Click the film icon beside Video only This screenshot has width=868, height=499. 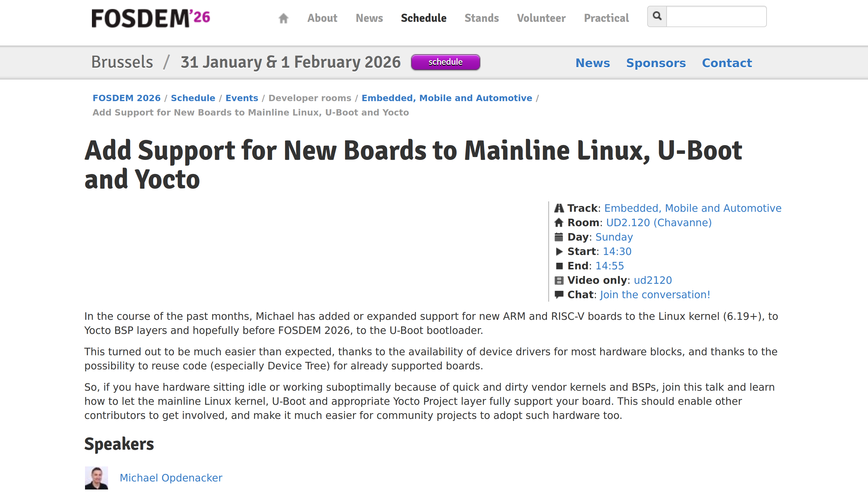click(559, 280)
